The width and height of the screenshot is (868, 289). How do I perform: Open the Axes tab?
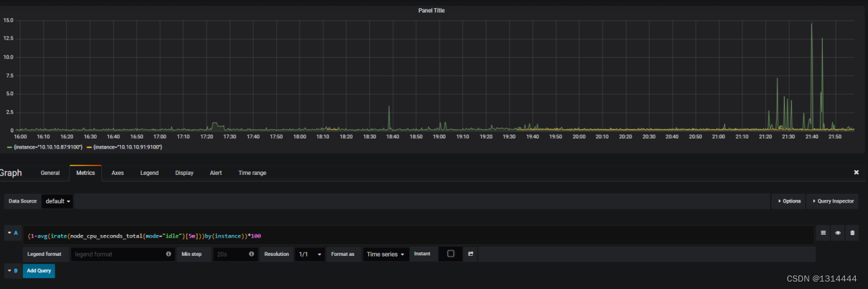pyautogui.click(x=118, y=173)
